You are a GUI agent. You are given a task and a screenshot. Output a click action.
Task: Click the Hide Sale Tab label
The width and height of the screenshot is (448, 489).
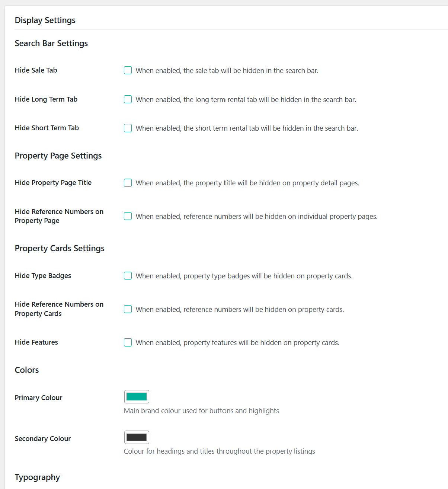(x=36, y=70)
